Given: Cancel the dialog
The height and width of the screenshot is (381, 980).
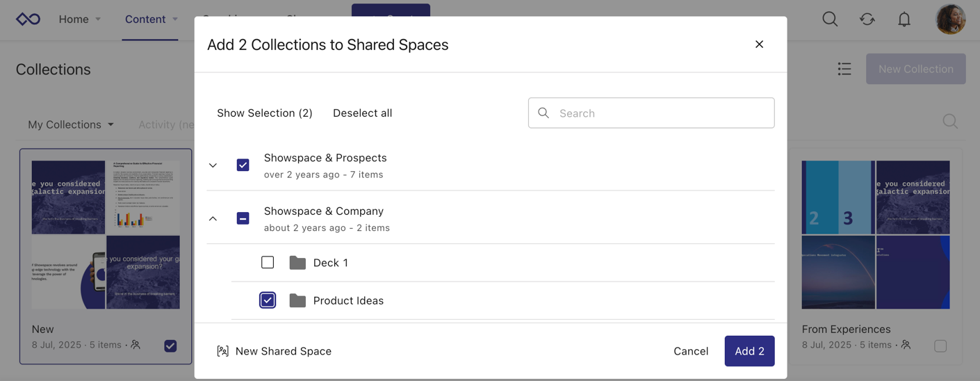Looking at the screenshot, I should (x=691, y=351).
